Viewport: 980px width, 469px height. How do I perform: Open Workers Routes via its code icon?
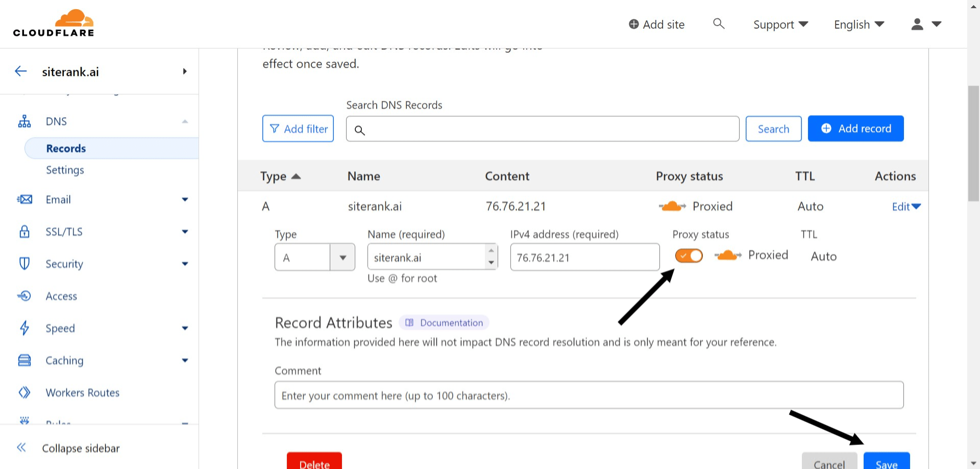pyautogui.click(x=24, y=392)
